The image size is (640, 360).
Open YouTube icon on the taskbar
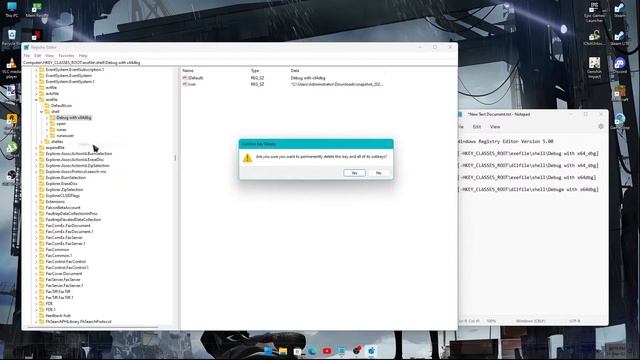pyautogui.click(x=327, y=351)
